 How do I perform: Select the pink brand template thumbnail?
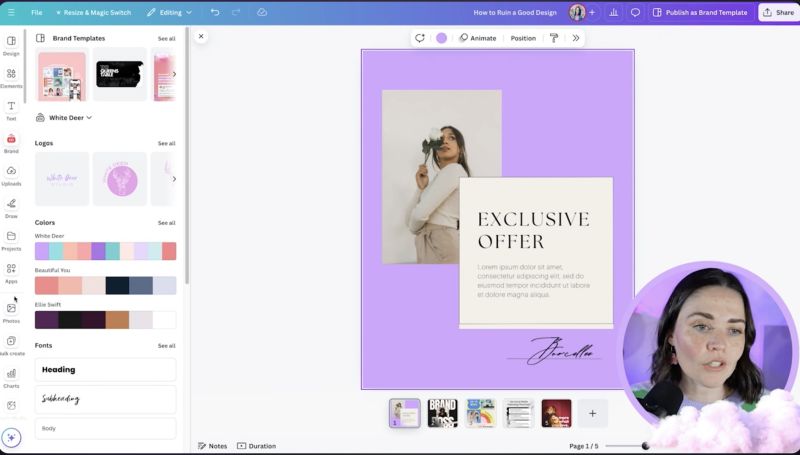[x=62, y=74]
